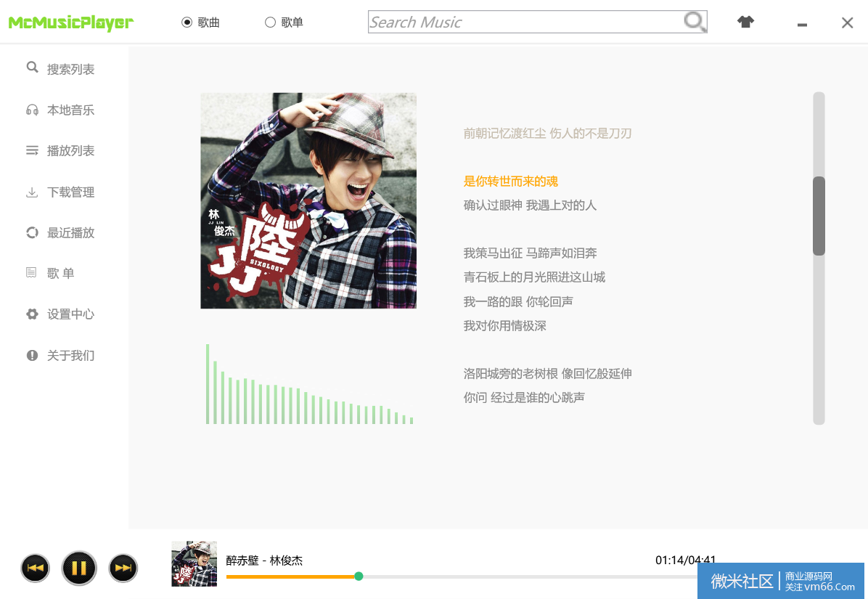Select the 歌曲 radio button
The height and width of the screenshot is (599, 868).
point(187,22)
